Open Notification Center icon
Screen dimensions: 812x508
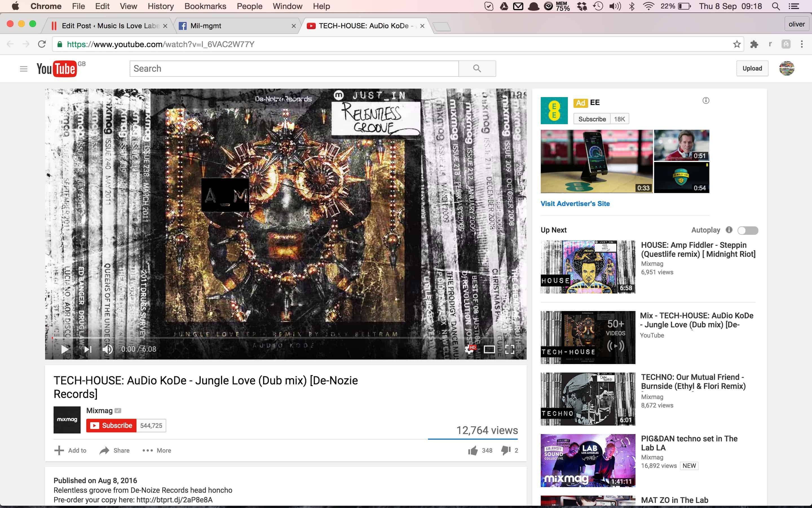(x=794, y=6)
